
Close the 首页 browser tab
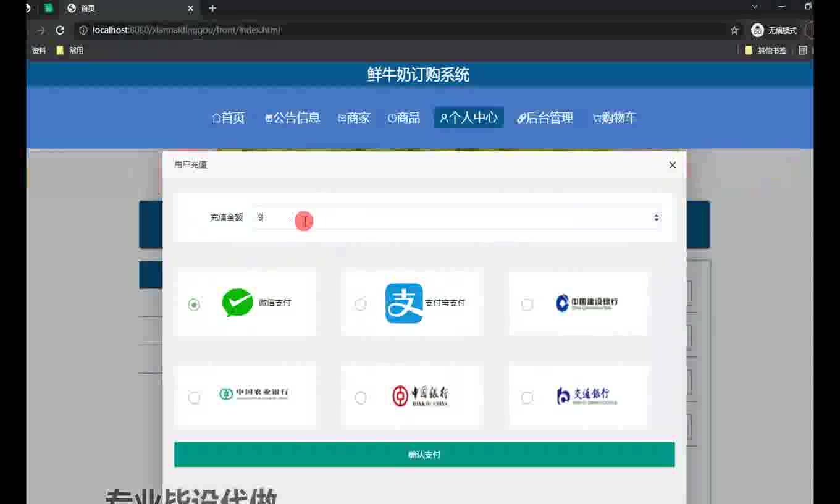190,8
